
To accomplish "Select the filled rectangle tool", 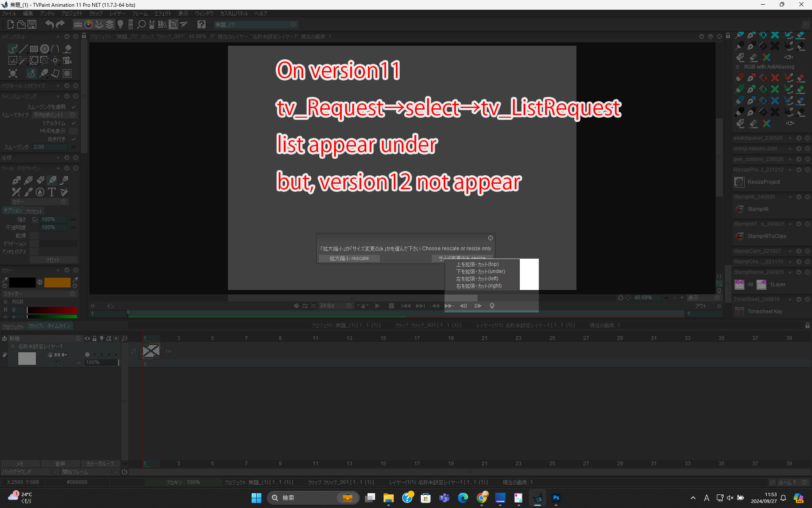I will (x=34, y=49).
